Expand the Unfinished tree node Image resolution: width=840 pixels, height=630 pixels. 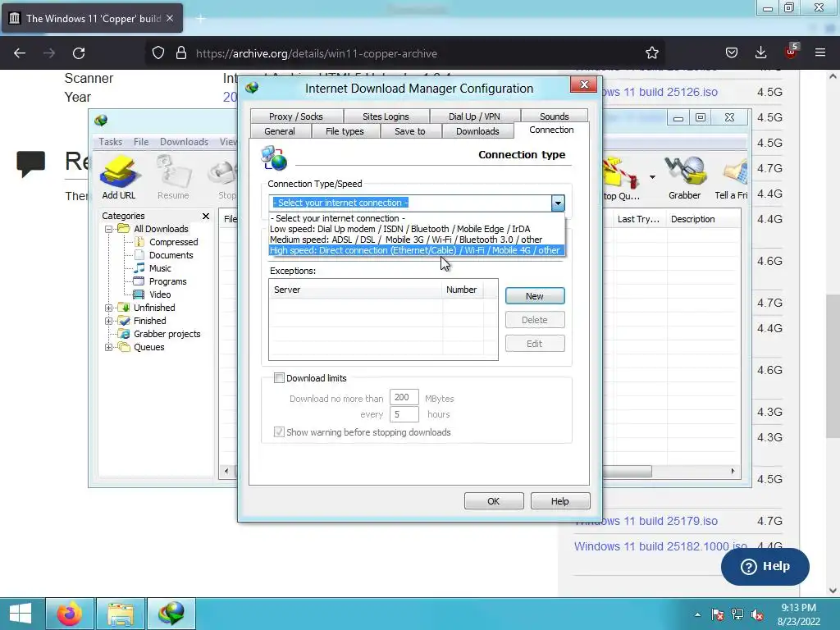tap(109, 308)
